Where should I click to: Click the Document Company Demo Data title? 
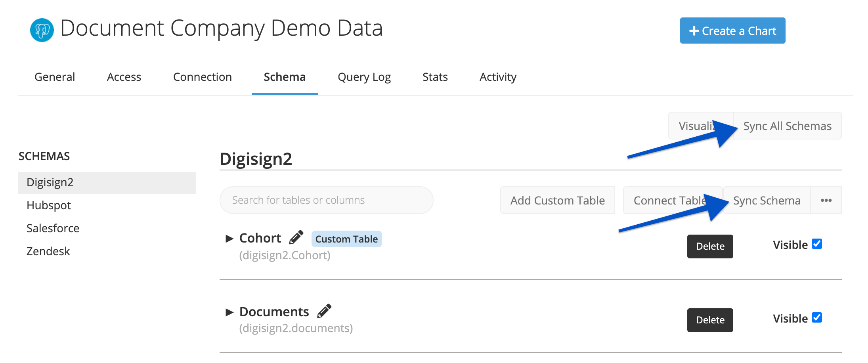[222, 29]
